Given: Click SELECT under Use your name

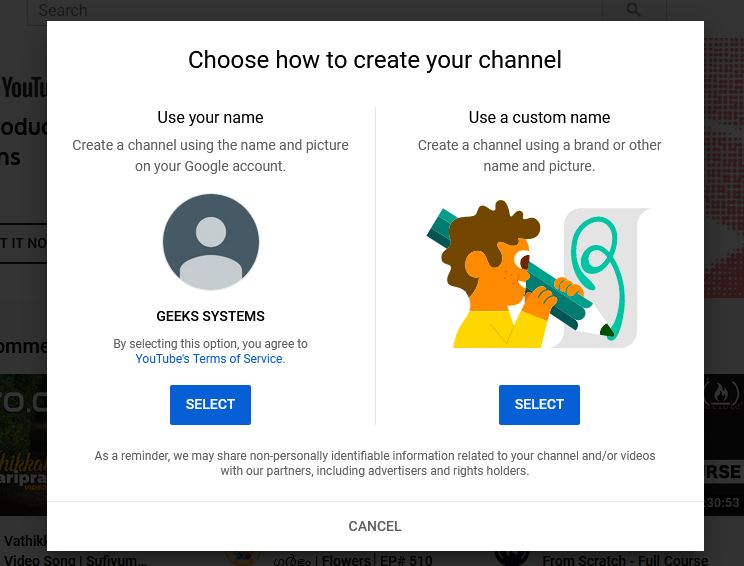Looking at the screenshot, I should pos(210,404).
